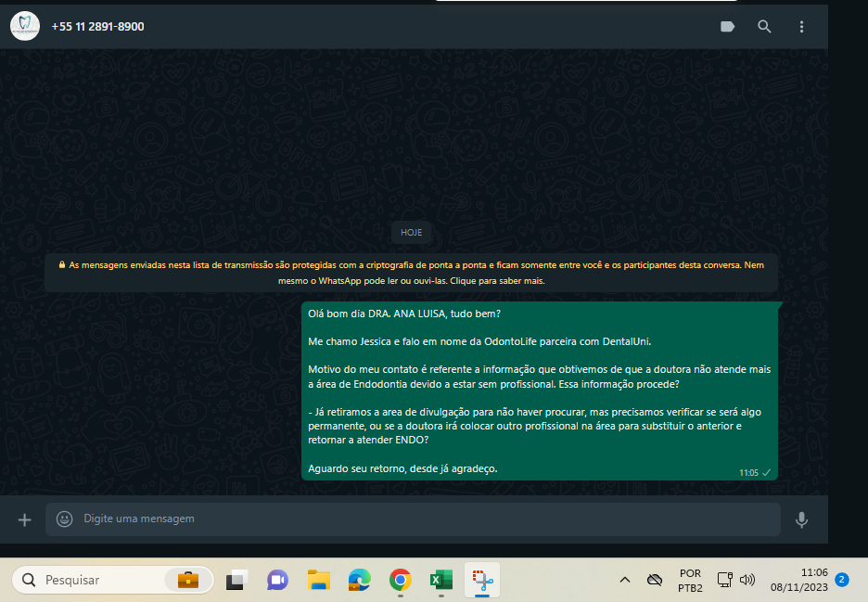This screenshot has width=868, height=602.
Task: Click the plus attach icon
Action: [25, 519]
